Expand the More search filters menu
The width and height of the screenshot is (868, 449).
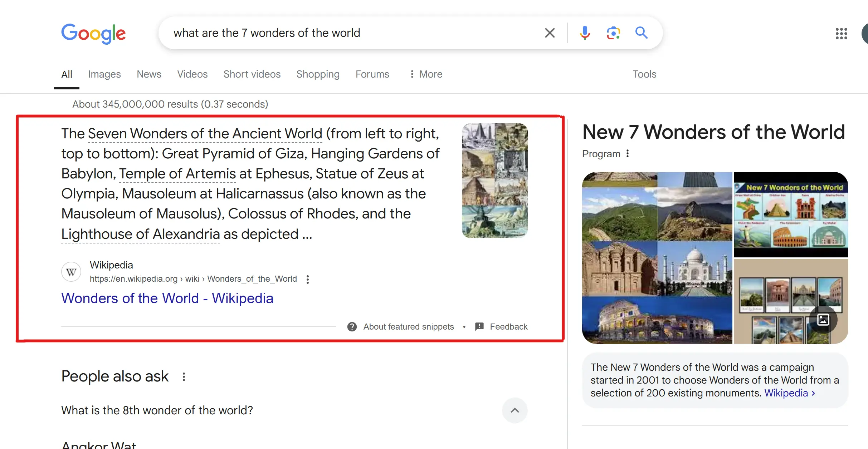pyautogui.click(x=426, y=74)
